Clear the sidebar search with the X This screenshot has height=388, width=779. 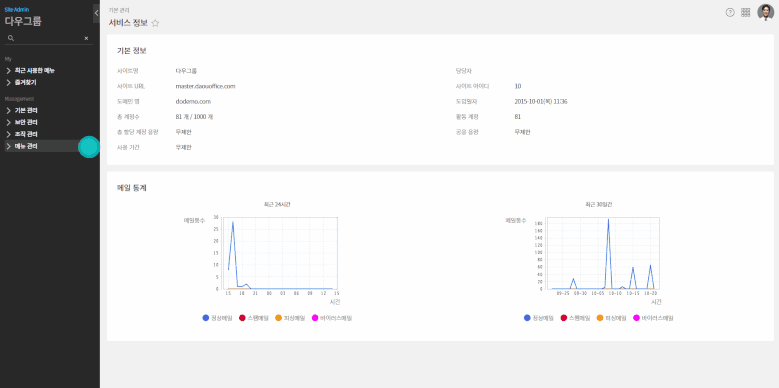pyautogui.click(x=86, y=38)
